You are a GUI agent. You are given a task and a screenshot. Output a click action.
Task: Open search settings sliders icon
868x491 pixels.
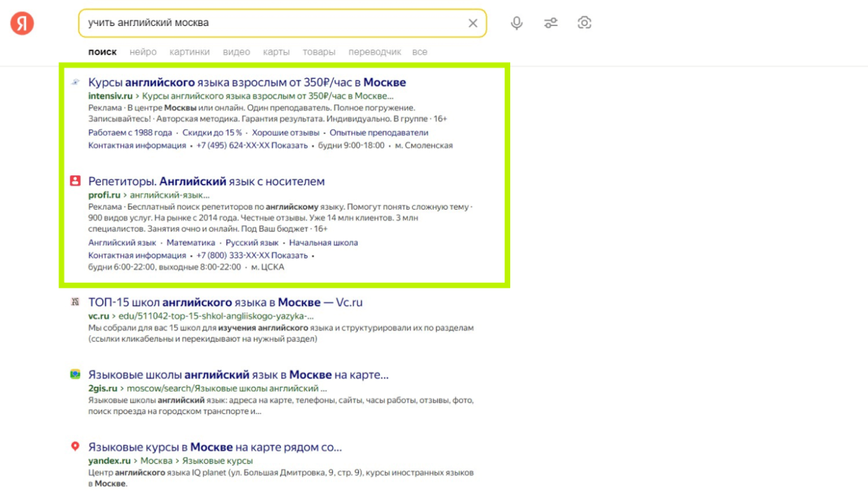pos(551,24)
